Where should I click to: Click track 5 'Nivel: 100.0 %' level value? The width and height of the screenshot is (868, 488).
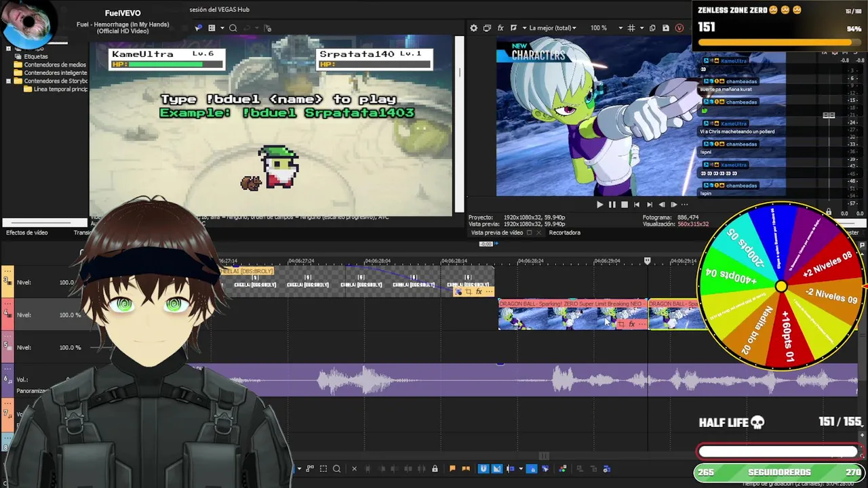point(69,348)
